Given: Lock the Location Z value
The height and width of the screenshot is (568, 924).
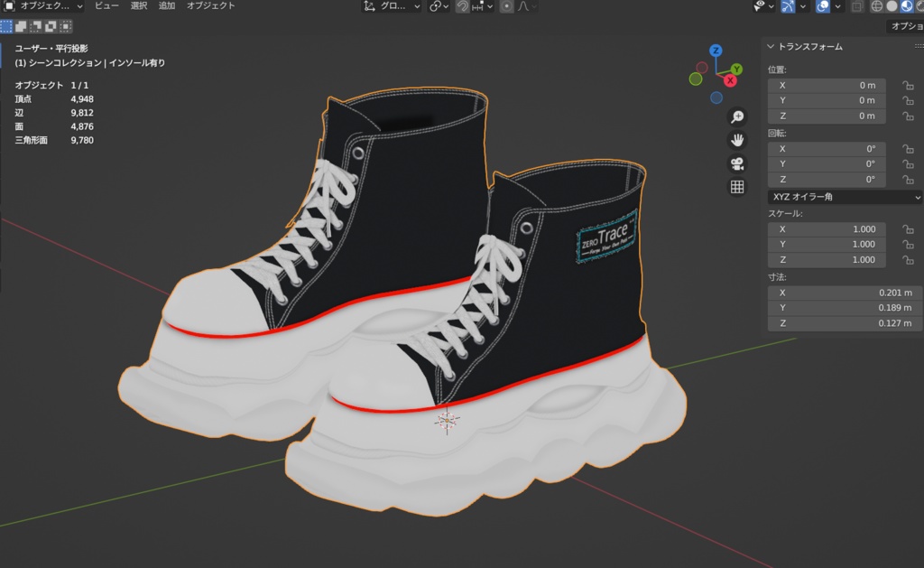Looking at the screenshot, I should (908, 116).
